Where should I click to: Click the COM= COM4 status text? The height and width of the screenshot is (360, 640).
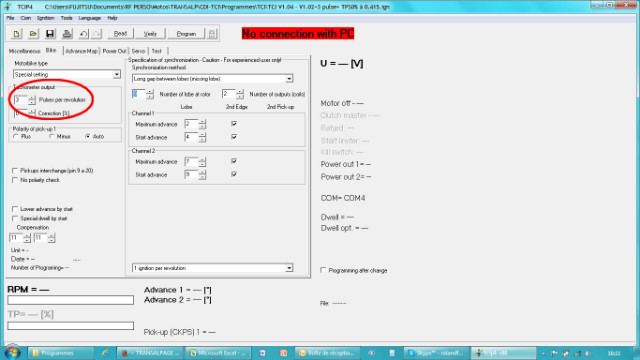(x=343, y=198)
